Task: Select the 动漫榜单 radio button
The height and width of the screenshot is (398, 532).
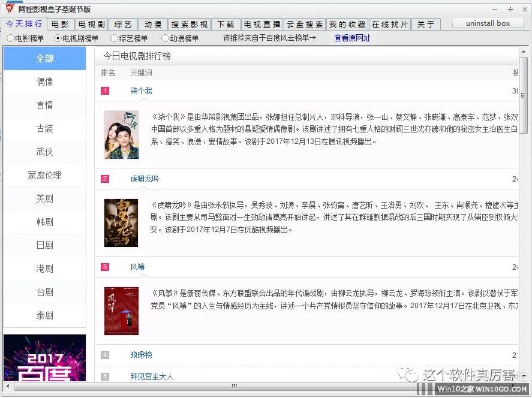Action: click(x=180, y=38)
